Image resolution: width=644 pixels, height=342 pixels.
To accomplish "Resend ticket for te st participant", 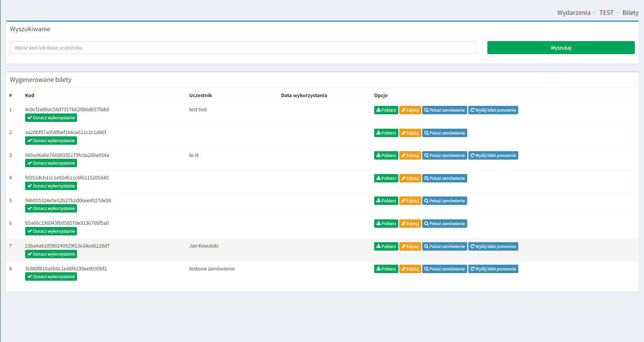I will pos(493,155).
